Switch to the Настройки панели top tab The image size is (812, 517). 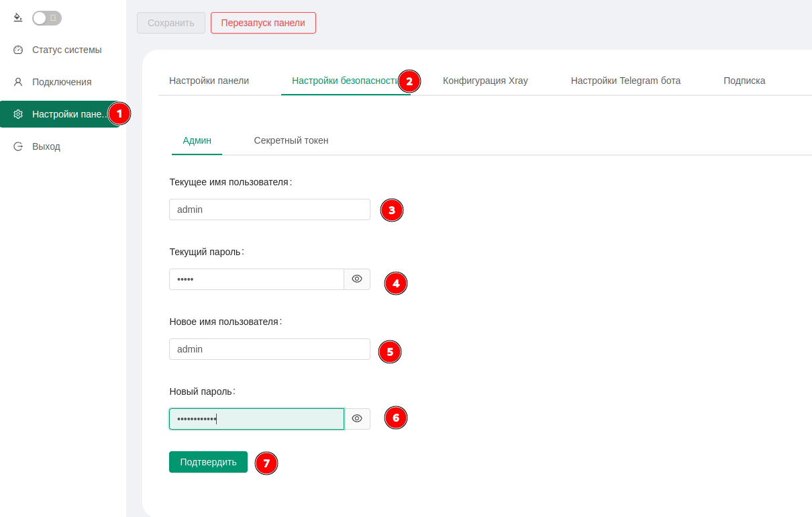point(209,81)
